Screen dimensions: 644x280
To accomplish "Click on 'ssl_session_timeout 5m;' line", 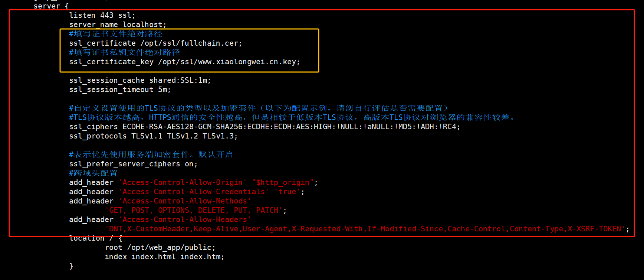I will pyautogui.click(x=120, y=90).
